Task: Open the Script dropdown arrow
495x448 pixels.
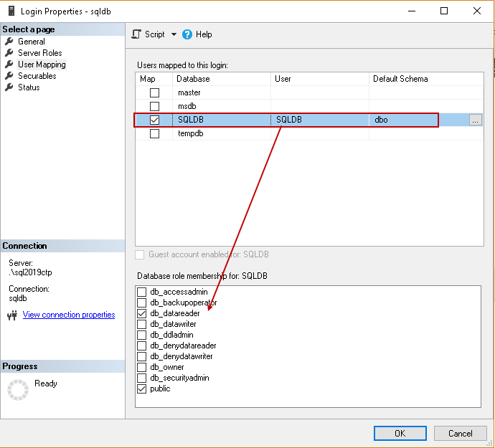Action: [x=174, y=34]
